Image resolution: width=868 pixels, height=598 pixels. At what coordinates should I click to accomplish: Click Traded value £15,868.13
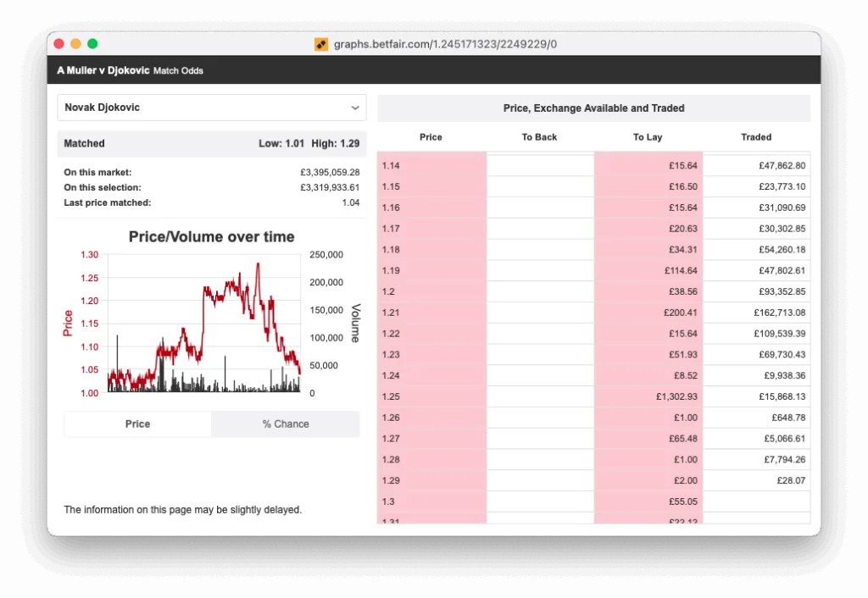(782, 396)
